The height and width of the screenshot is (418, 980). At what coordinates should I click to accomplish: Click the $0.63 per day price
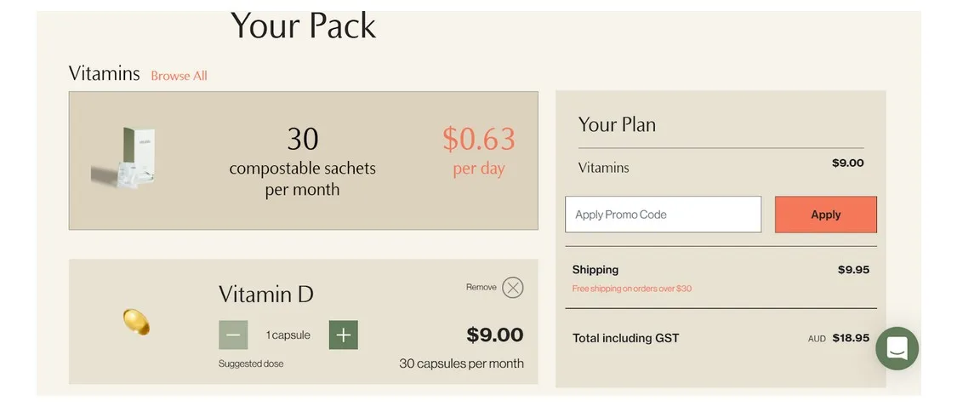pyautogui.click(x=478, y=149)
